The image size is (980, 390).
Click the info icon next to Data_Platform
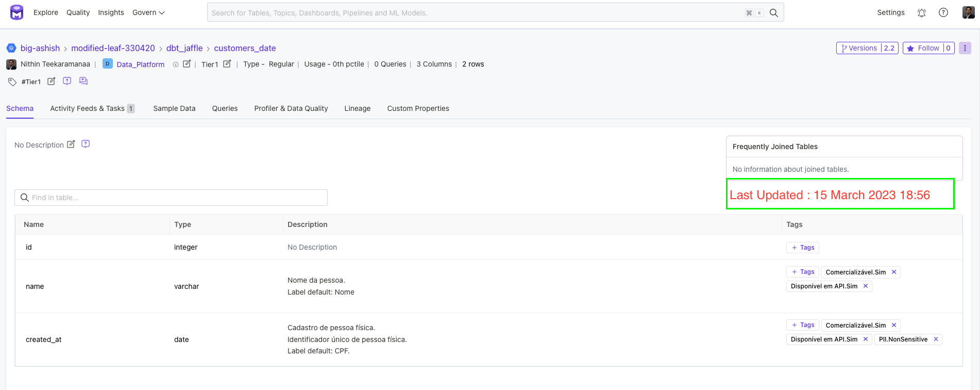coord(176,64)
